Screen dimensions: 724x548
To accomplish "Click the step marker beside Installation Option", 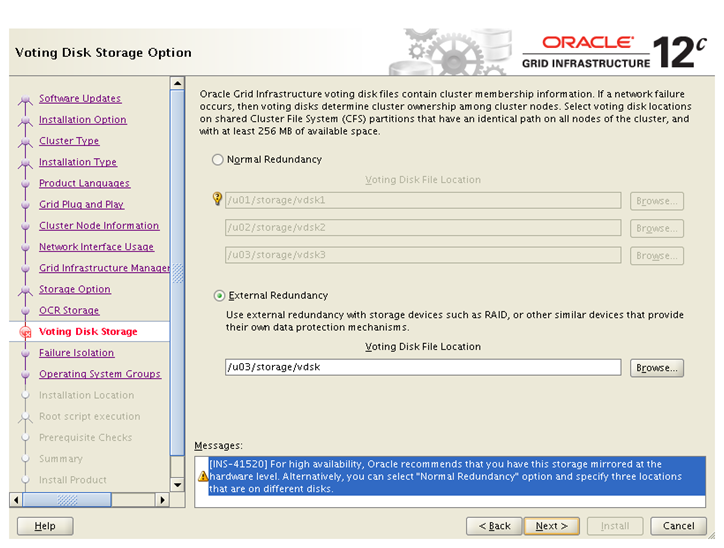I will pyautogui.click(x=25, y=120).
